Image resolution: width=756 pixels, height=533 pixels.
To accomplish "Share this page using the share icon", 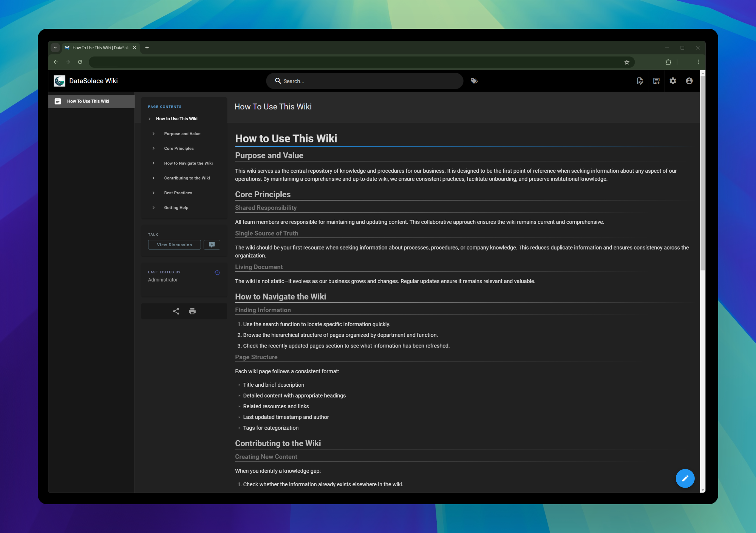I will pyautogui.click(x=176, y=311).
